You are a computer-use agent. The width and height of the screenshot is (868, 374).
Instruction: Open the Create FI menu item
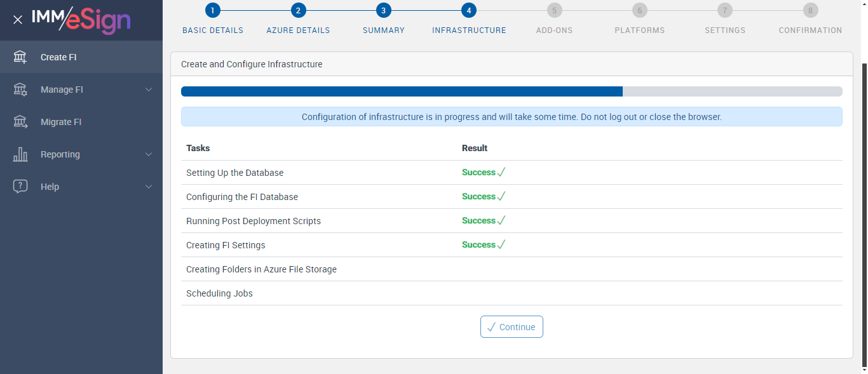tap(81, 57)
